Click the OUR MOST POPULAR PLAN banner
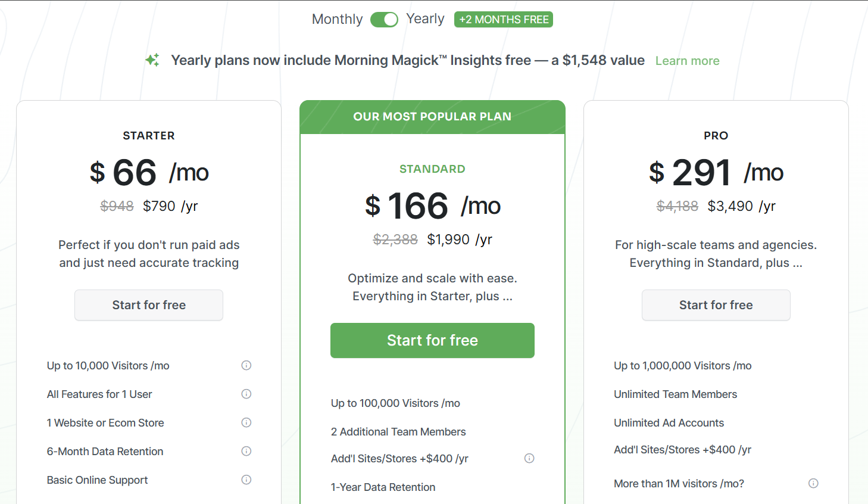 tap(432, 116)
